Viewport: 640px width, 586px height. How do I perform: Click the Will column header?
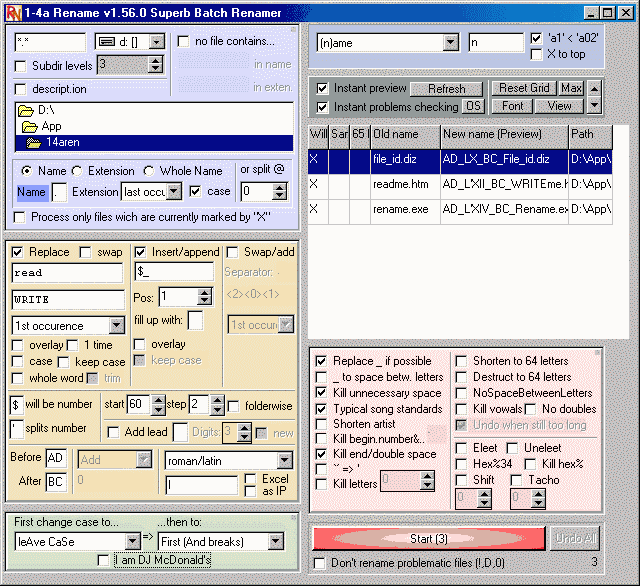coord(318,137)
